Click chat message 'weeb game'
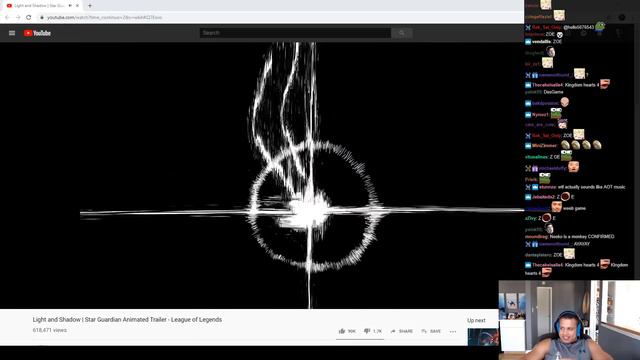 coord(574,208)
